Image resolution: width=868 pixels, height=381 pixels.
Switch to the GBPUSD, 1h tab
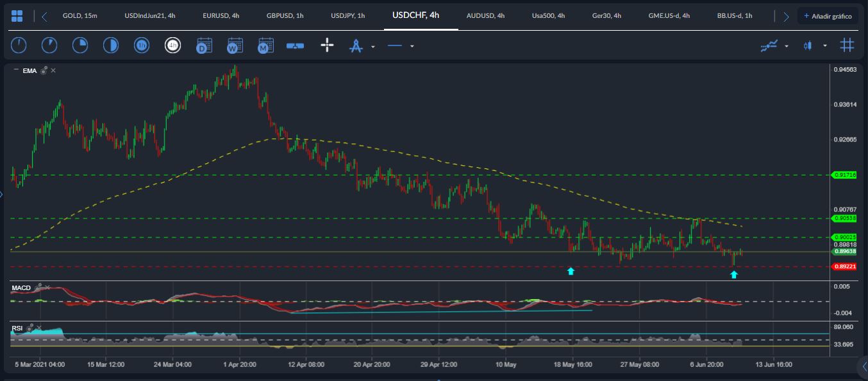click(285, 15)
